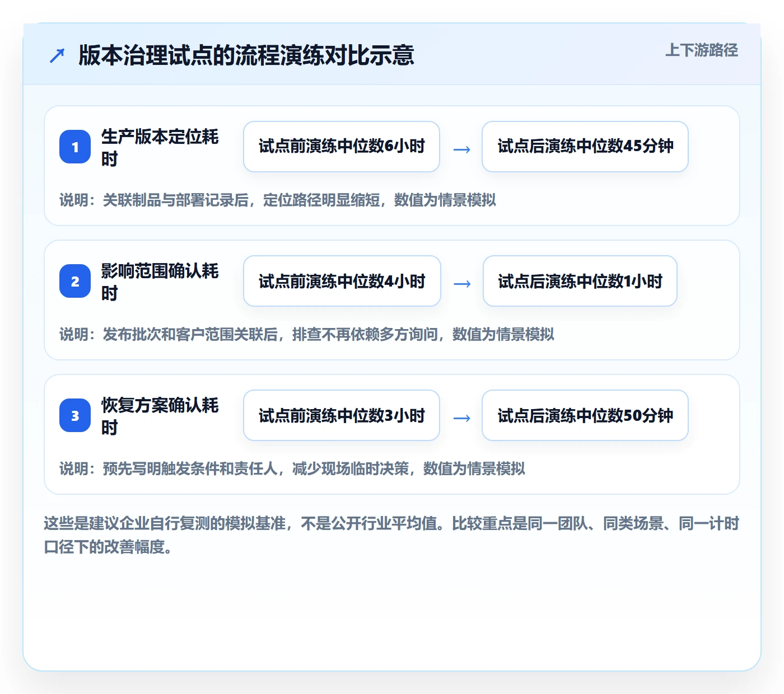The image size is (784, 694).
Task: Click the note starting 说明：发布批次和客户范围关联后
Action: click(x=307, y=334)
